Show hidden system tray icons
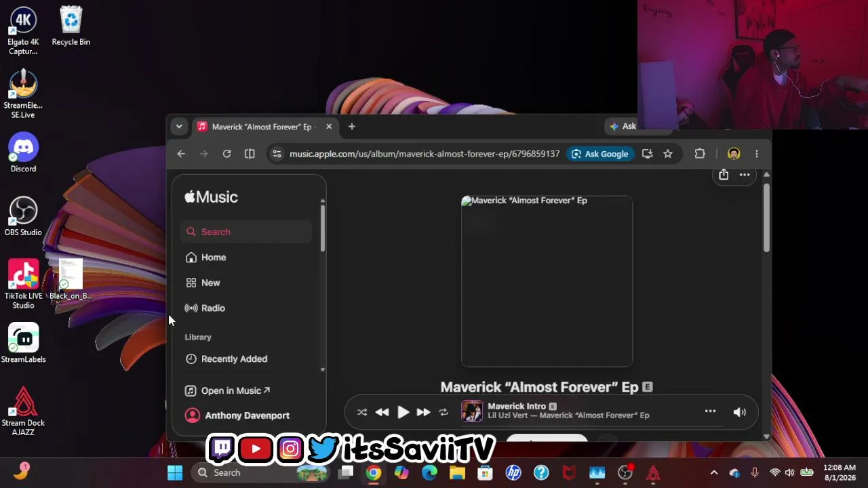The height and width of the screenshot is (488, 868). (714, 472)
